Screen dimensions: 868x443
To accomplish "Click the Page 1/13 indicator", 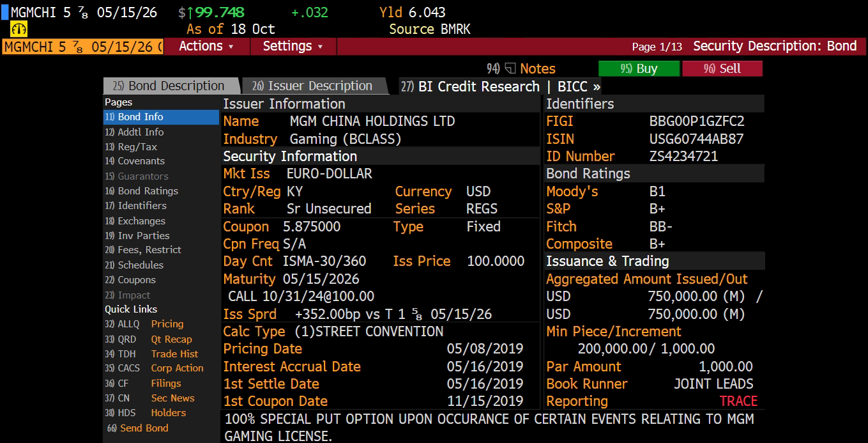I will coord(657,47).
